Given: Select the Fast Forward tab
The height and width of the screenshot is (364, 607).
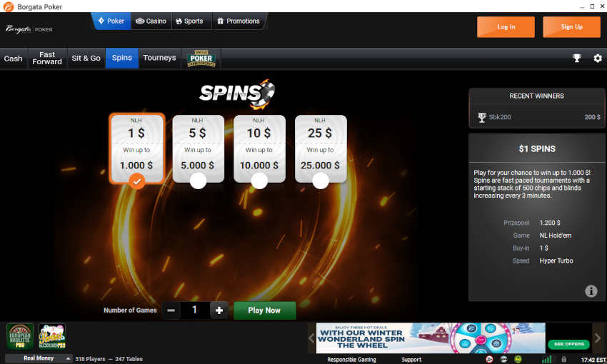Looking at the screenshot, I should pyautogui.click(x=47, y=59).
